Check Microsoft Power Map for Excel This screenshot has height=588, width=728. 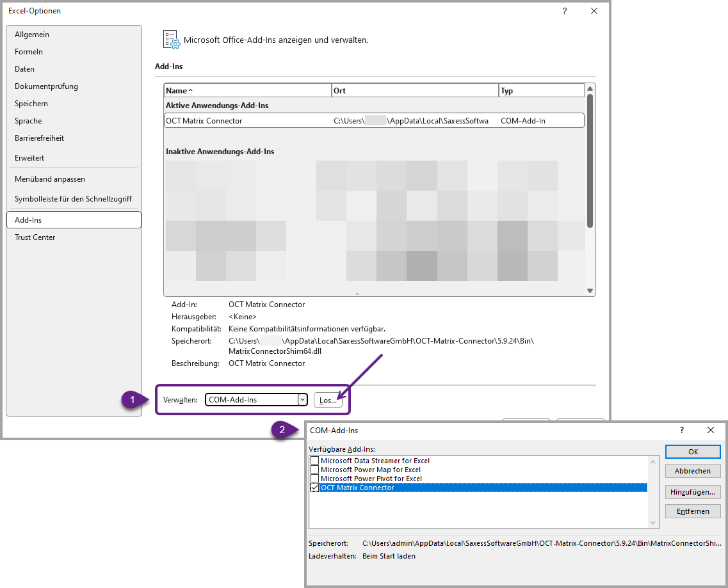314,470
